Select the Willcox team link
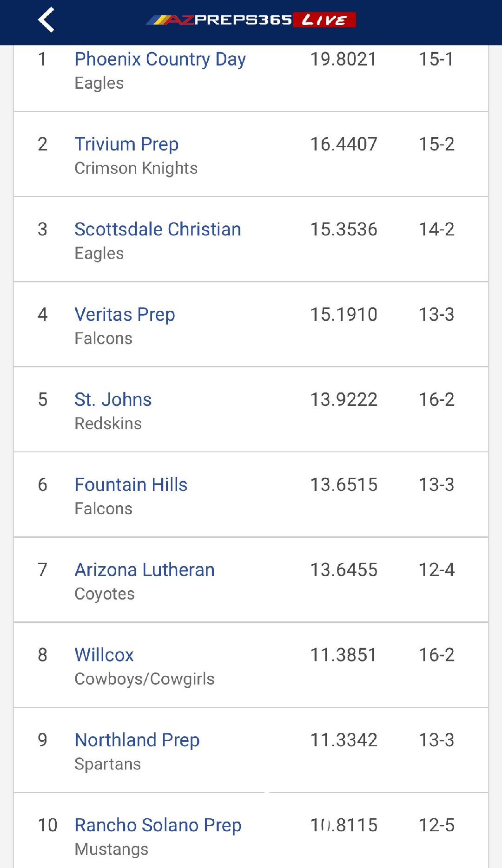The height and width of the screenshot is (868, 502). pyautogui.click(x=104, y=655)
